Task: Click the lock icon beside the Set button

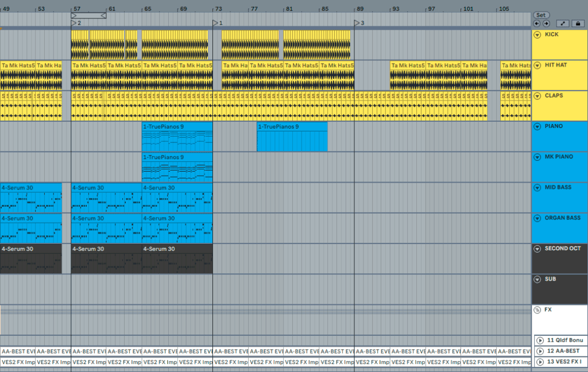Action: (x=578, y=24)
